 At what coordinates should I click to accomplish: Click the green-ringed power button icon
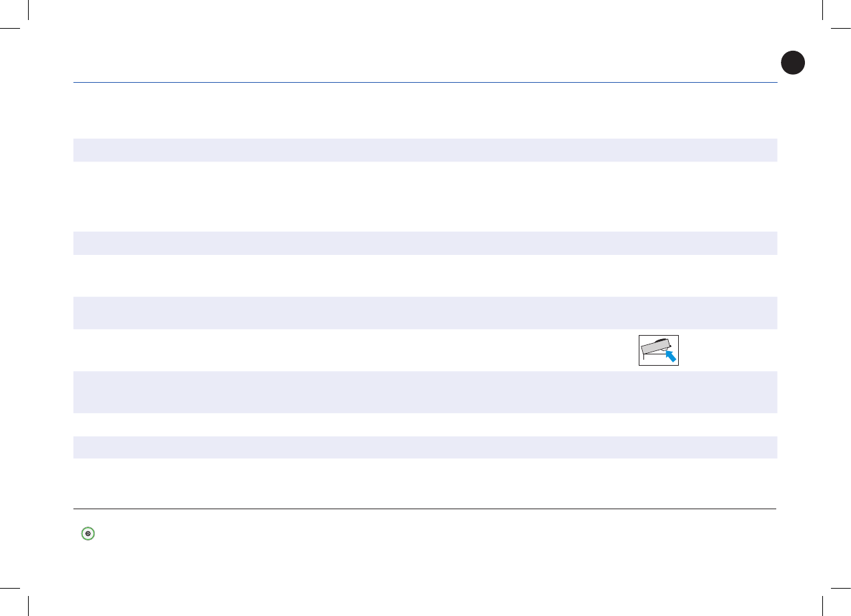pyautogui.click(x=87, y=533)
